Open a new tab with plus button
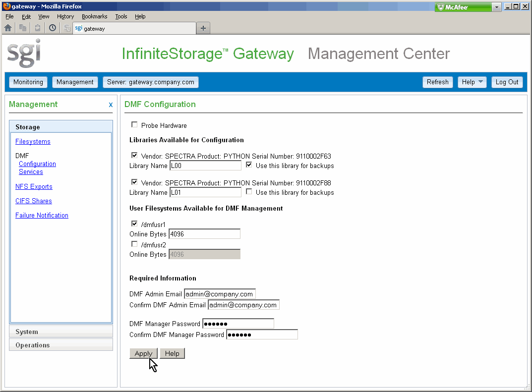The width and height of the screenshot is (532, 392). 203,28
